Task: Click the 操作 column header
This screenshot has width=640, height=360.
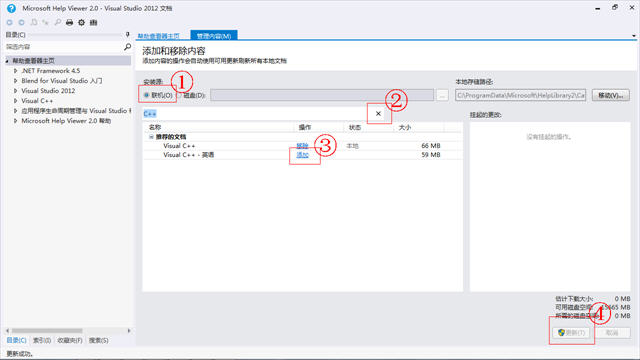Action: tap(319, 127)
